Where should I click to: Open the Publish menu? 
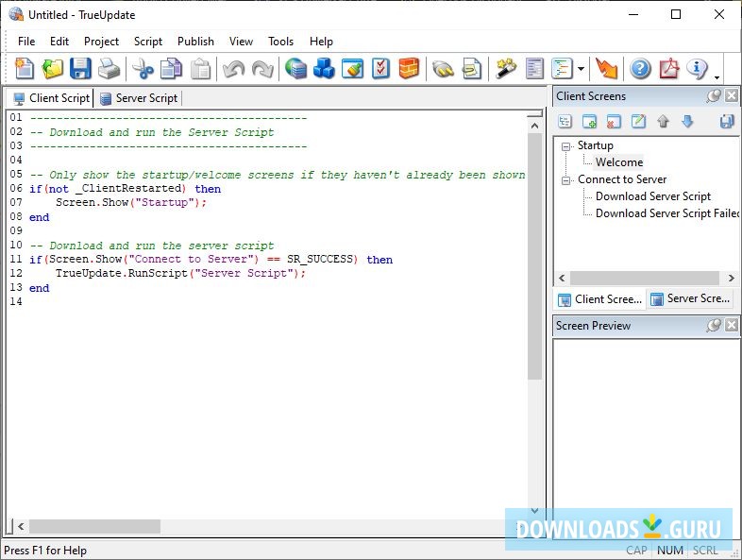pyautogui.click(x=195, y=42)
